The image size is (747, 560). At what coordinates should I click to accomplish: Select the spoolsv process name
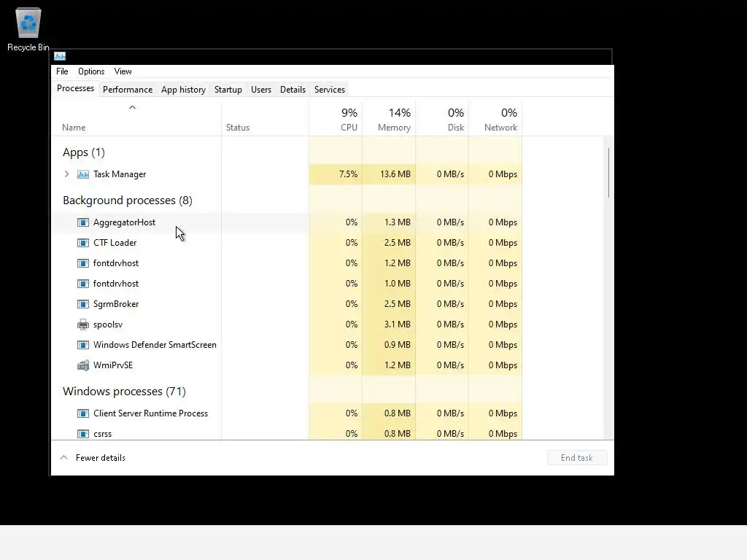coord(108,324)
